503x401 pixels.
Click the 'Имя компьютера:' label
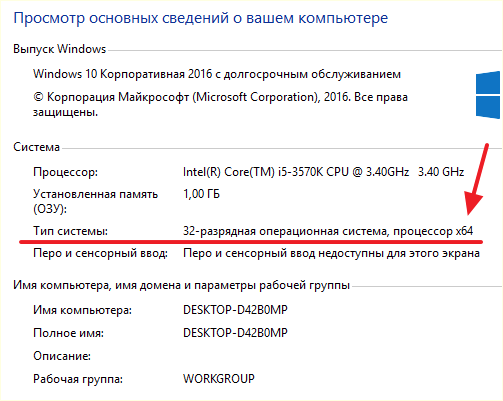tap(82, 310)
